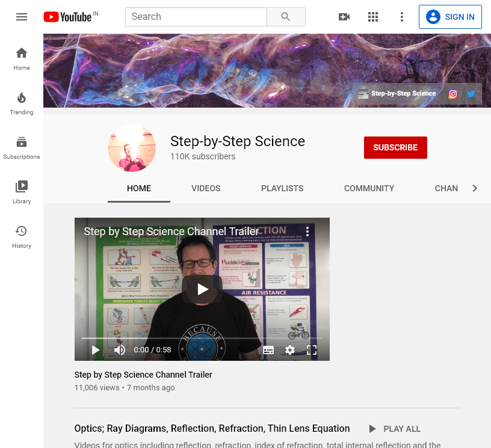Show more channel tabs with chevron
491x448 pixels.
[475, 188]
